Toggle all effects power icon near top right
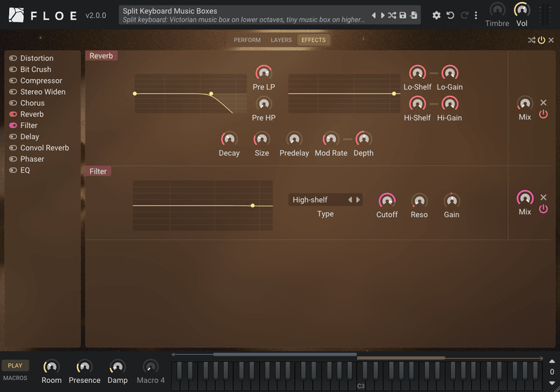Viewport: 560px width, 392px height. (541, 40)
